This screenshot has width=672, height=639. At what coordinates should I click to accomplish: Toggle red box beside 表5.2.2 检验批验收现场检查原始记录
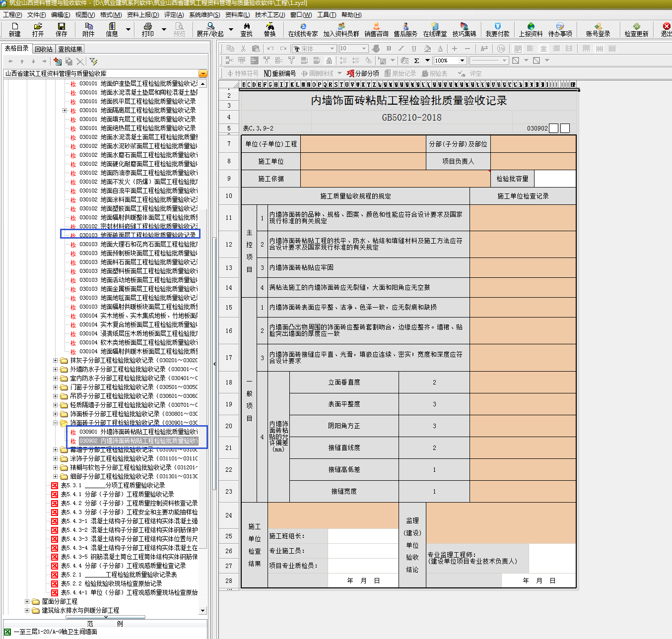[x=55, y=583]
